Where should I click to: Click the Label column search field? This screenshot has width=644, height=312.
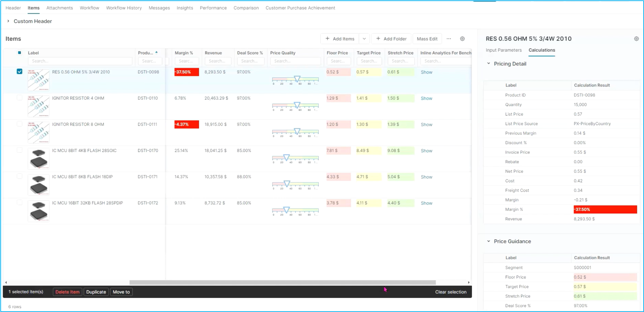(x=80, y=61)
